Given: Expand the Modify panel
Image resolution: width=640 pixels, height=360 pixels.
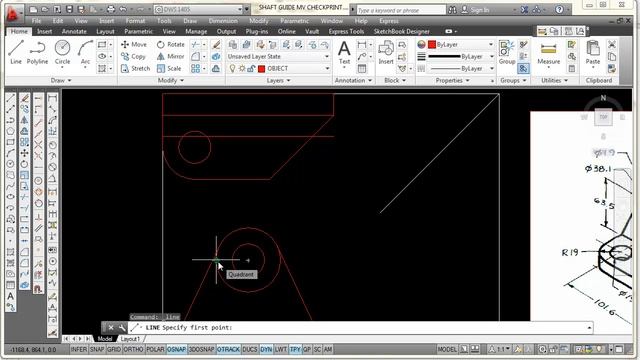Looking at the screenshot, I should click(171, 80).
